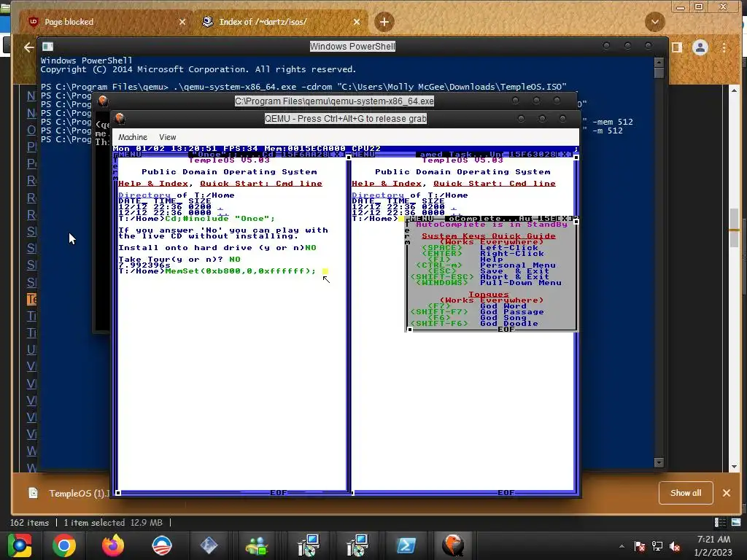Click the Pull-Down Menu entry
Screen dimensions: 747x560
coord(521,283)
